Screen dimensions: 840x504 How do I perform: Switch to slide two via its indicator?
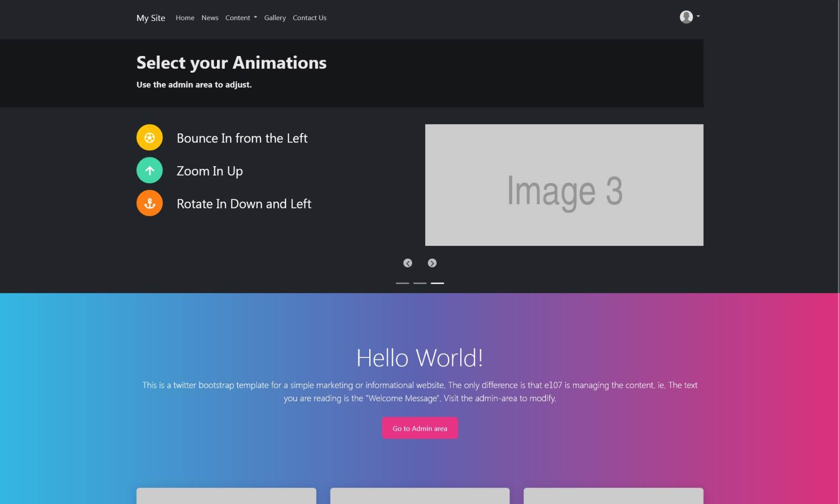pyautogui.click(x=420, y=283)
